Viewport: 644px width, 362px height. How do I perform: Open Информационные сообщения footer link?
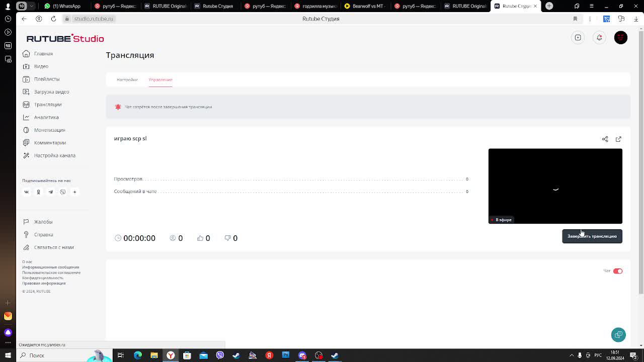(x=50, y=267)
